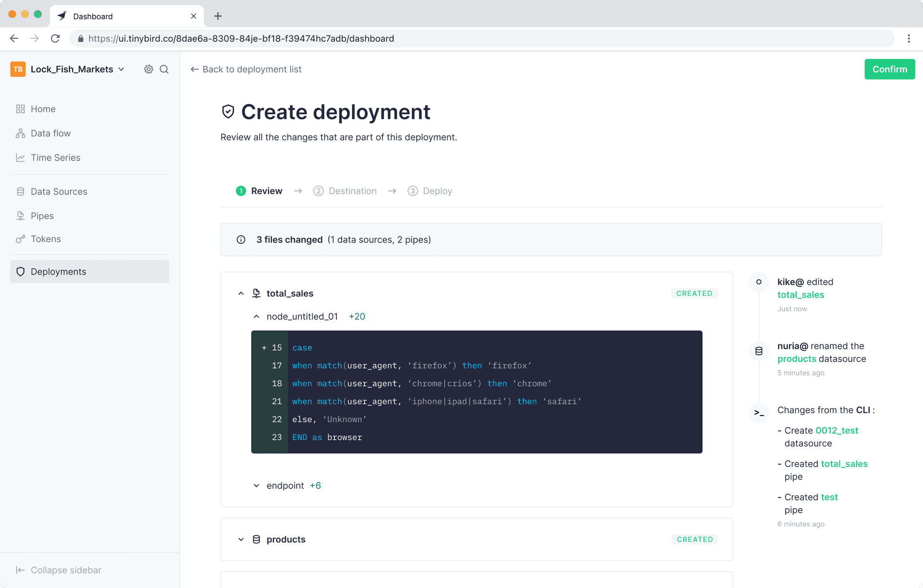Click the products datasource icon
The width and height of the screenshot is (923, 588).
click(x=256, y=539)
